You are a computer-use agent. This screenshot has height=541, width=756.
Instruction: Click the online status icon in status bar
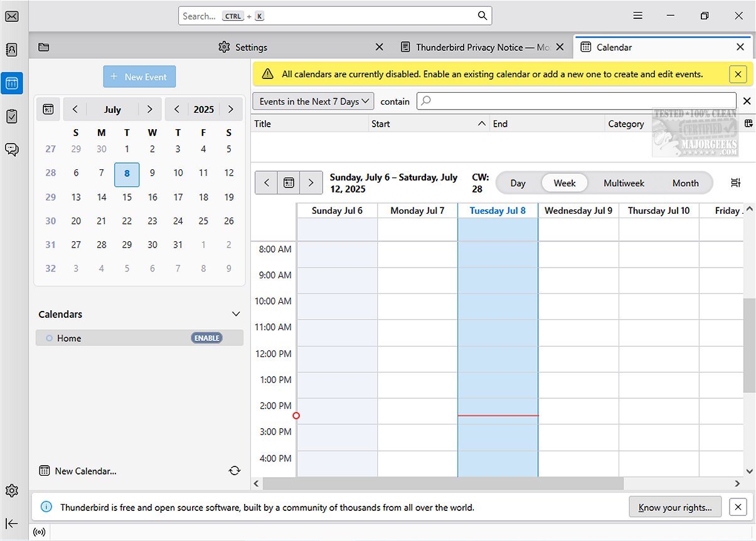pyautogui.click(x=40, y=532)
